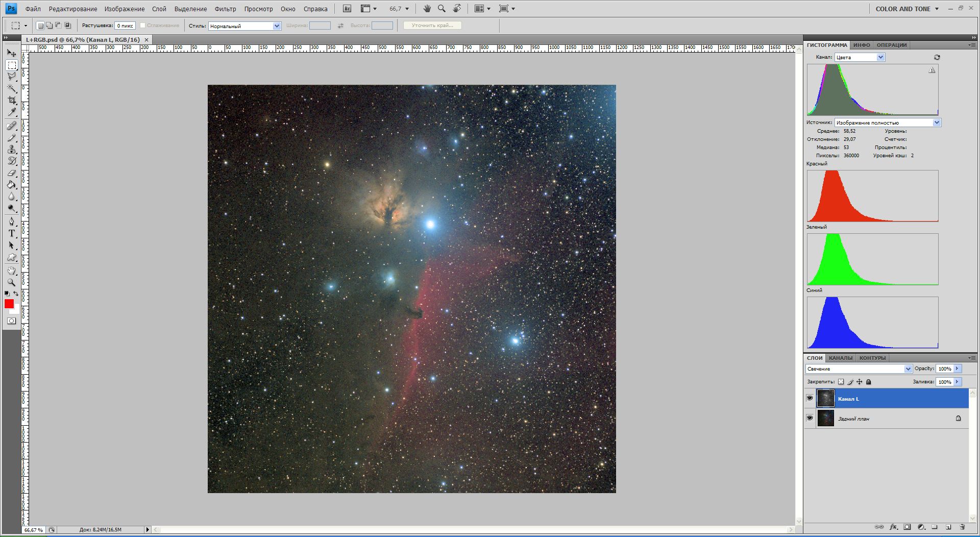Viewport: 980px width, 537px height.
Task: Open the blend mode Свечение dropdown
Action: point(859,369)
